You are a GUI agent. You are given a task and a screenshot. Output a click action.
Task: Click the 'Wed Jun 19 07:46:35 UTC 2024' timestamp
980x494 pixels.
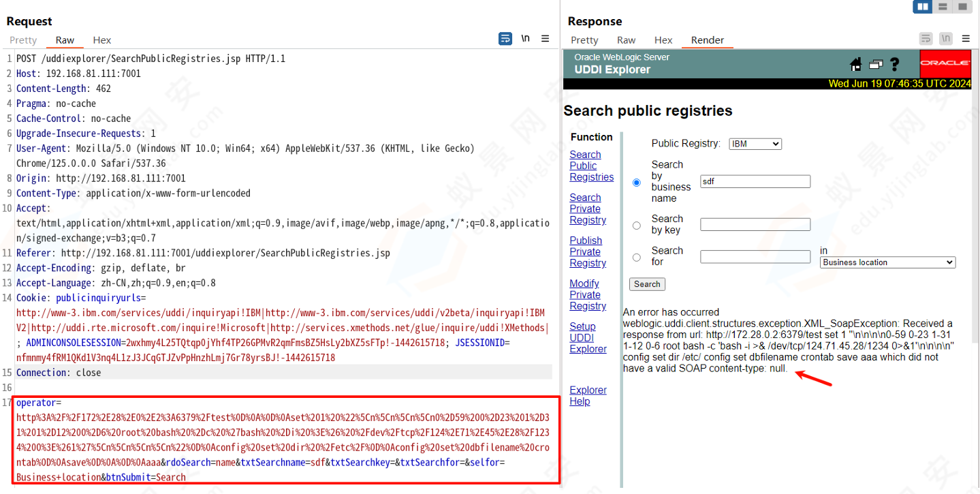coord(899,84)
